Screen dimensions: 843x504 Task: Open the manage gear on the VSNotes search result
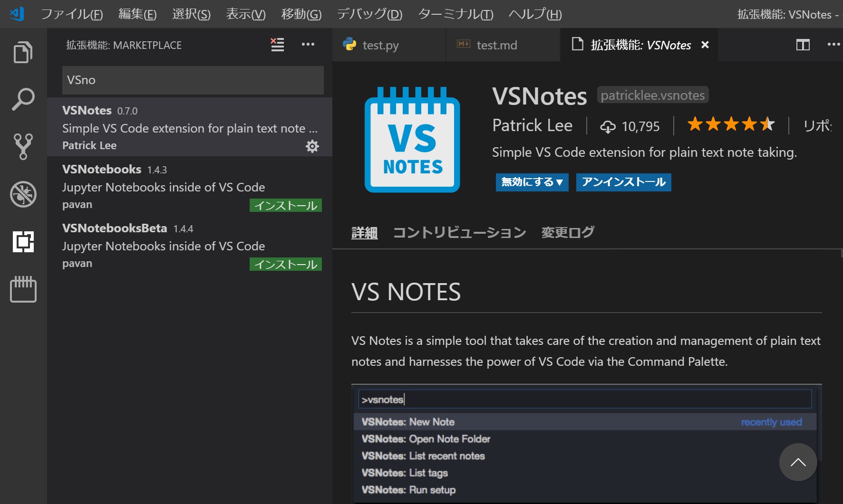point(312,146)
